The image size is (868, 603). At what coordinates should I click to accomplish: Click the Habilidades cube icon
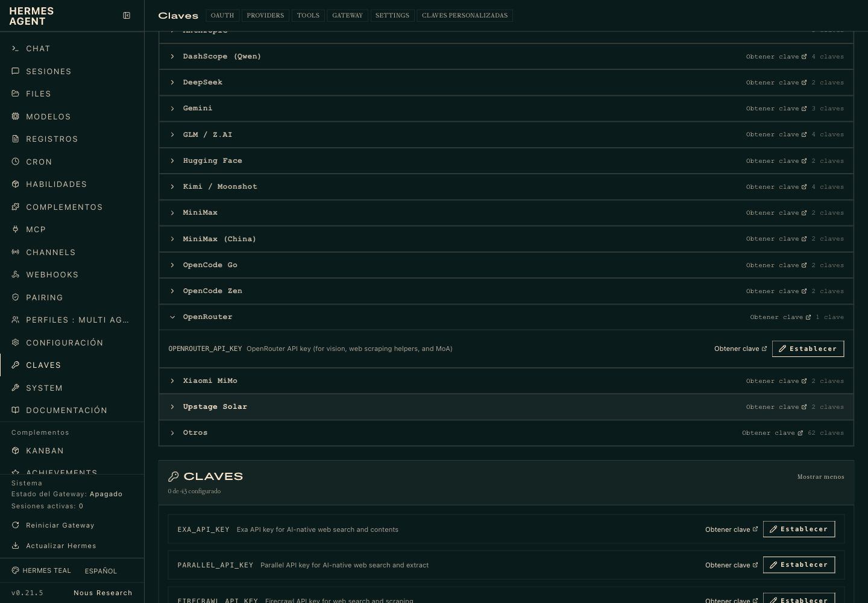16,184
